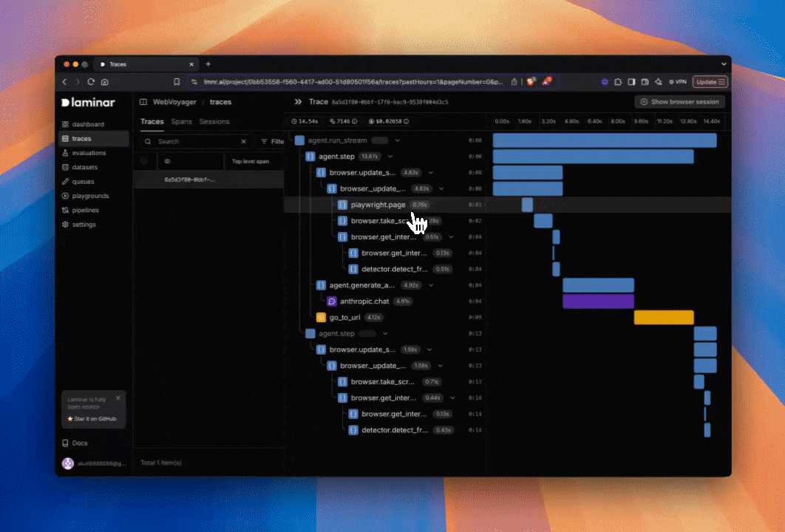Open queues via its pencil icon
Screen dimensions: 785x532
click(x=65, y=182)
